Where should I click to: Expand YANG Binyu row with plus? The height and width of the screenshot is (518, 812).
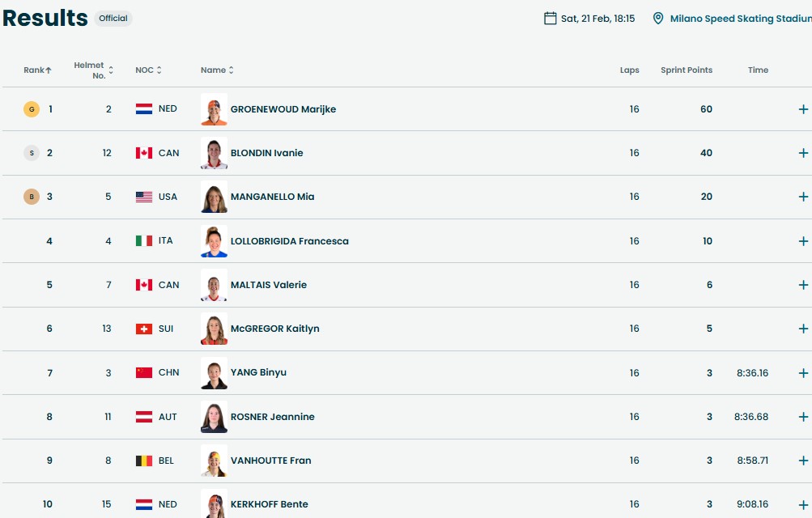pos(803,373)
